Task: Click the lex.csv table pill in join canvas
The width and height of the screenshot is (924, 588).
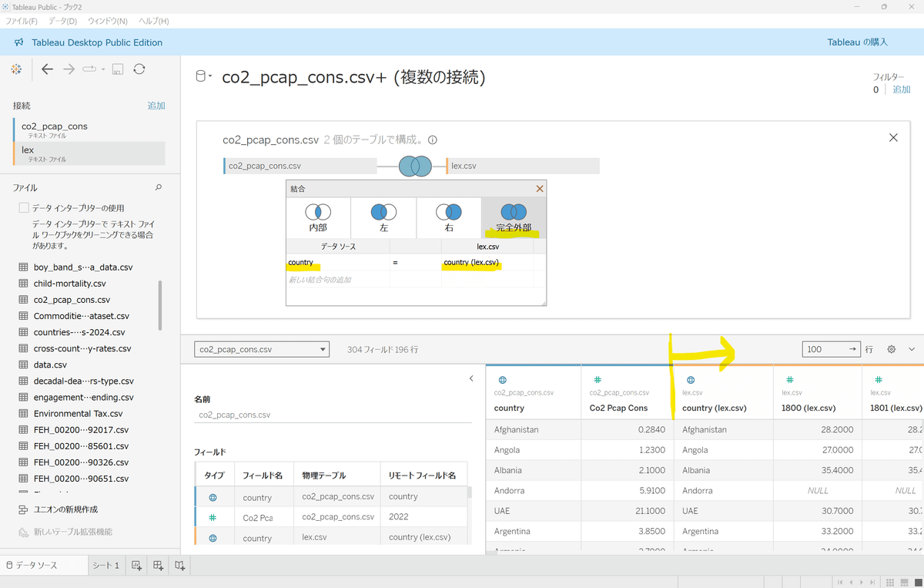Action: [523, 166]
